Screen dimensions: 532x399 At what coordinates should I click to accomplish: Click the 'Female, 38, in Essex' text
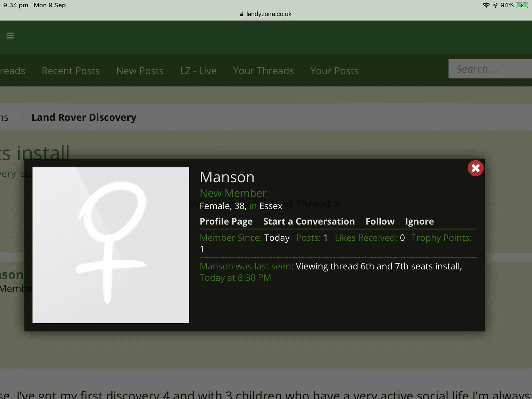241,206
